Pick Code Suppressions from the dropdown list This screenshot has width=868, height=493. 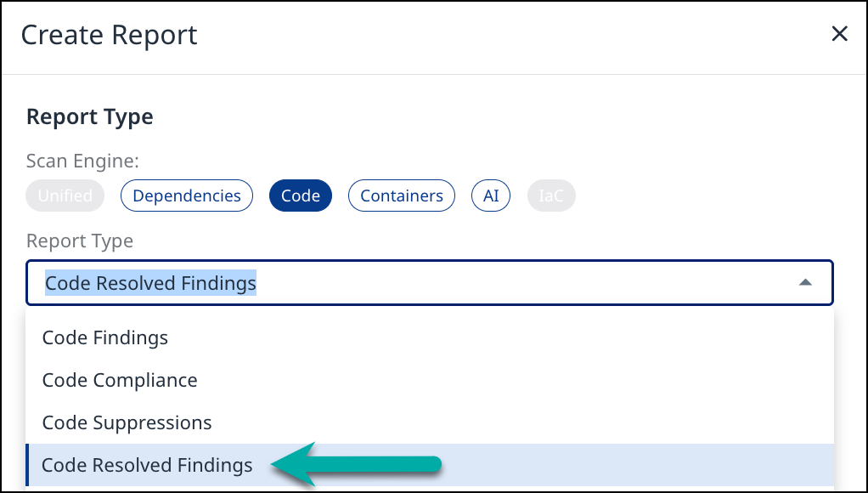click(127, 422)
